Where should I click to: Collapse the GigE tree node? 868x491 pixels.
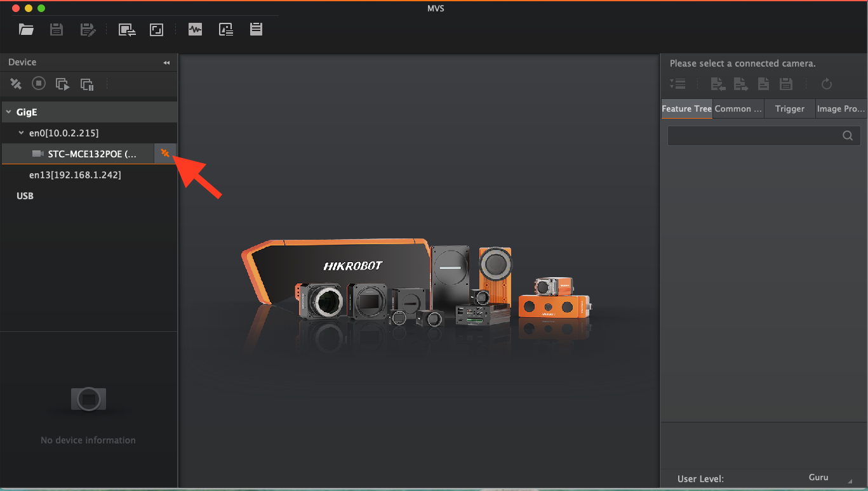tap(9, 112)
